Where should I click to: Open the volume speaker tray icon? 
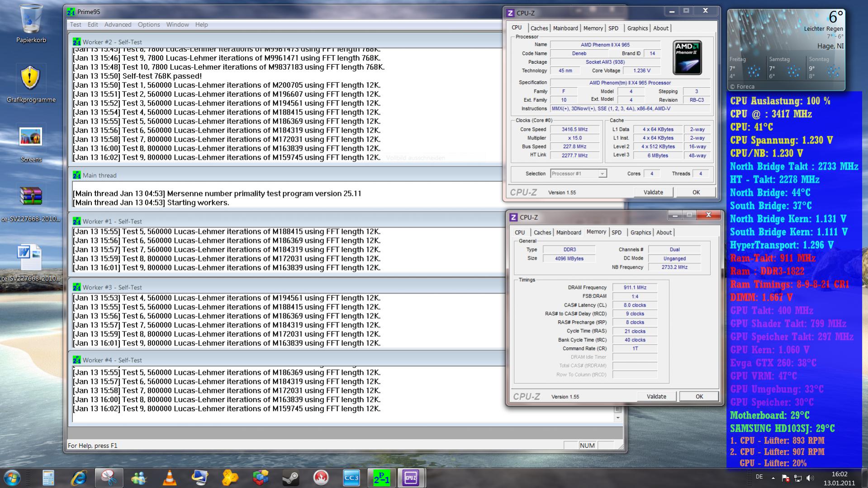tap(810, 478)
